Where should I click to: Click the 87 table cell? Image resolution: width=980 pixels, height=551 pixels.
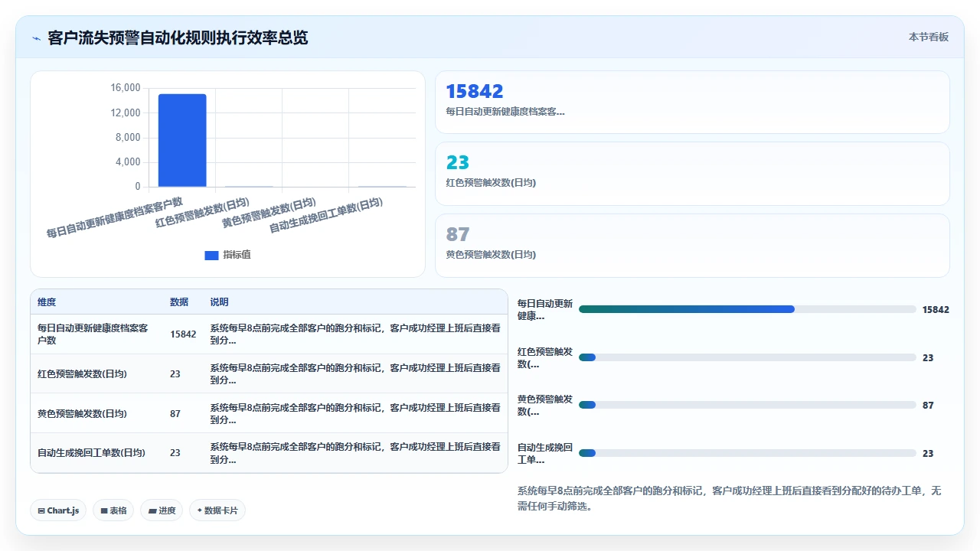175,413
